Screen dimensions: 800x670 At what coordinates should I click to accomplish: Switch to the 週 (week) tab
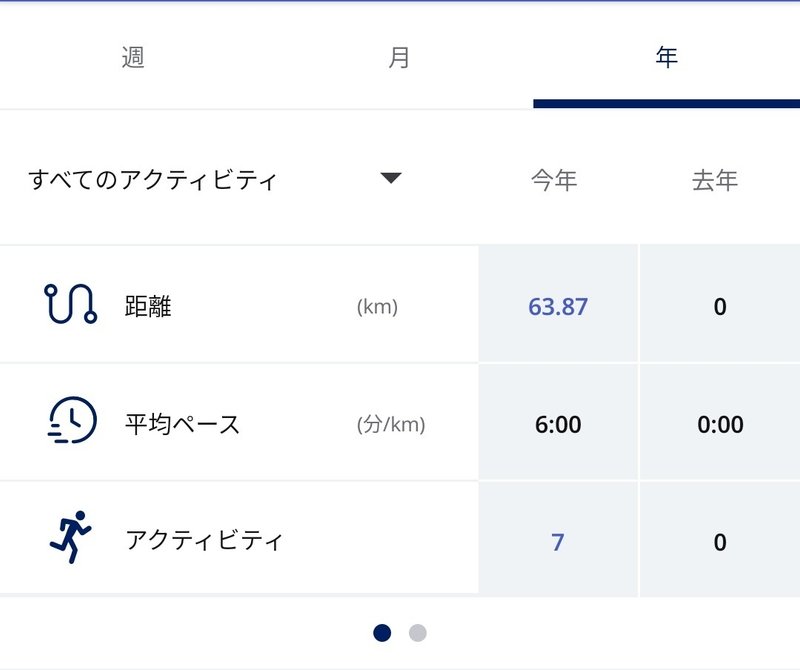click(x=133, y=58)
